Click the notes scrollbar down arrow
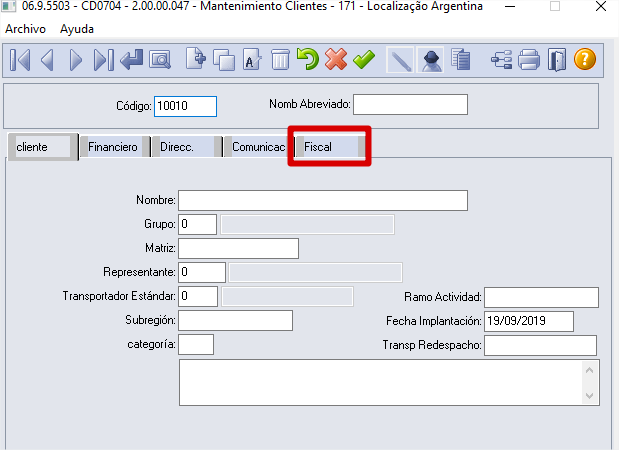The height and width of the screenshot is (450, 619). [x=590, y=396]
